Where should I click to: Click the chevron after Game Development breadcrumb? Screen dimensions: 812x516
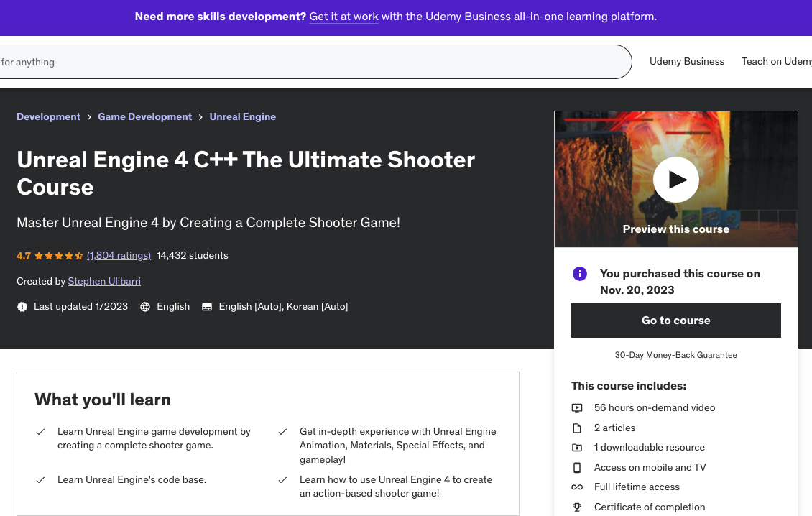tap(200, 117)
